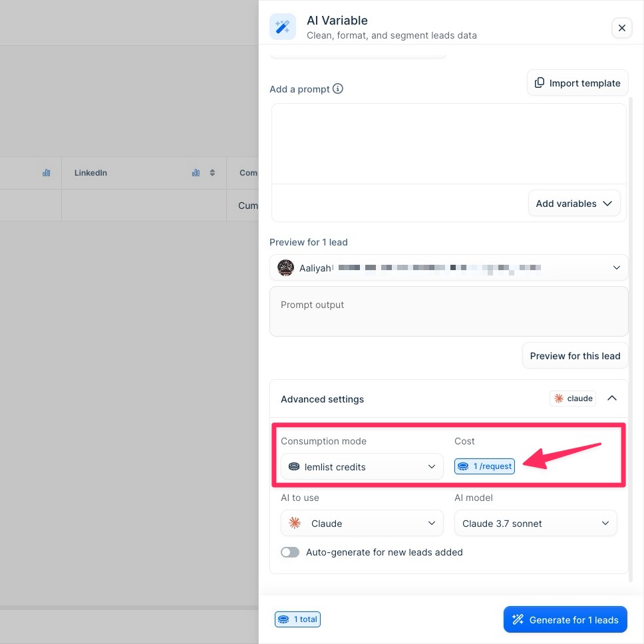Click the 1 /request cost badge
The width and height of the screenshot is (644, 644).
484,466
